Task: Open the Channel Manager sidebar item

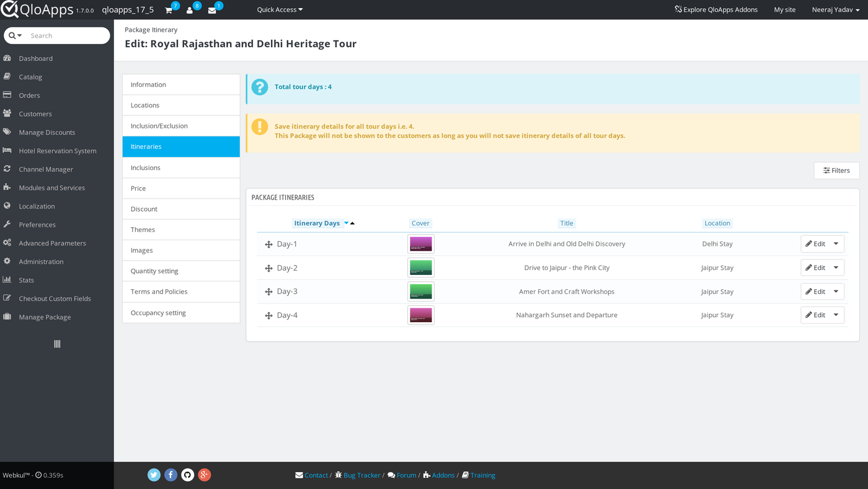Action: point(57,169)
